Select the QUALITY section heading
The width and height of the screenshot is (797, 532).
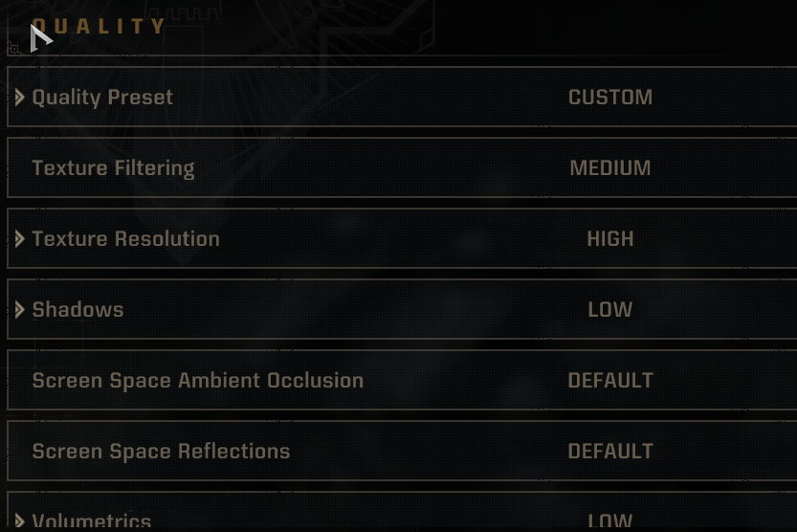(x=99, y=26)
